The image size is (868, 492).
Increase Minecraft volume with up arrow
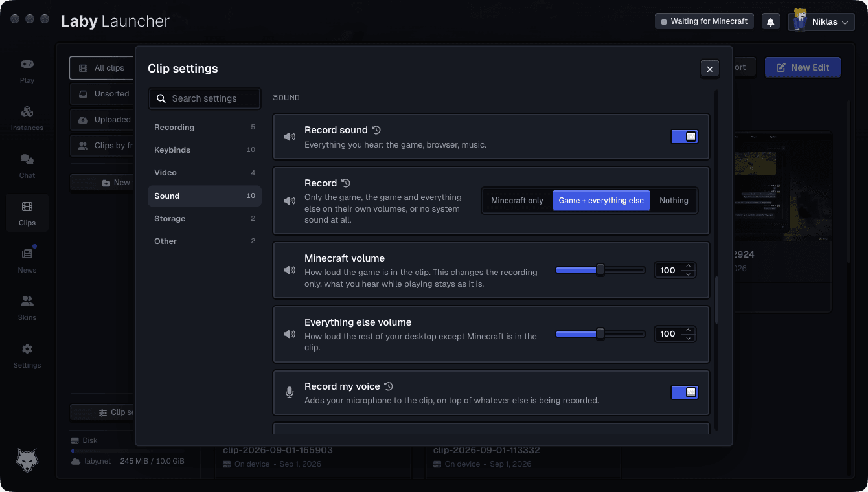pyautogui.click(x=689, y=266)
